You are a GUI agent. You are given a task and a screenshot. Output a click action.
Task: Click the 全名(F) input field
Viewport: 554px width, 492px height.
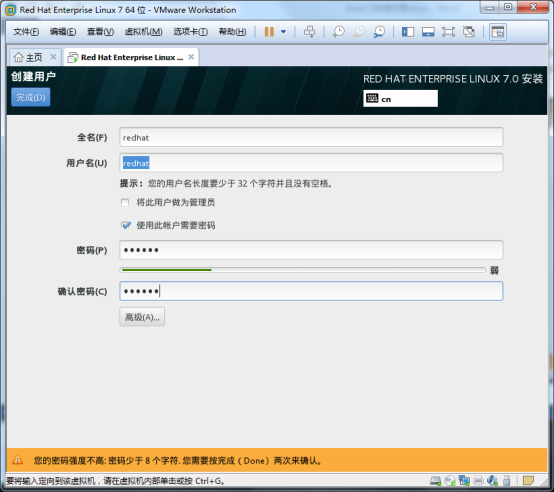(x=311, y=137)
